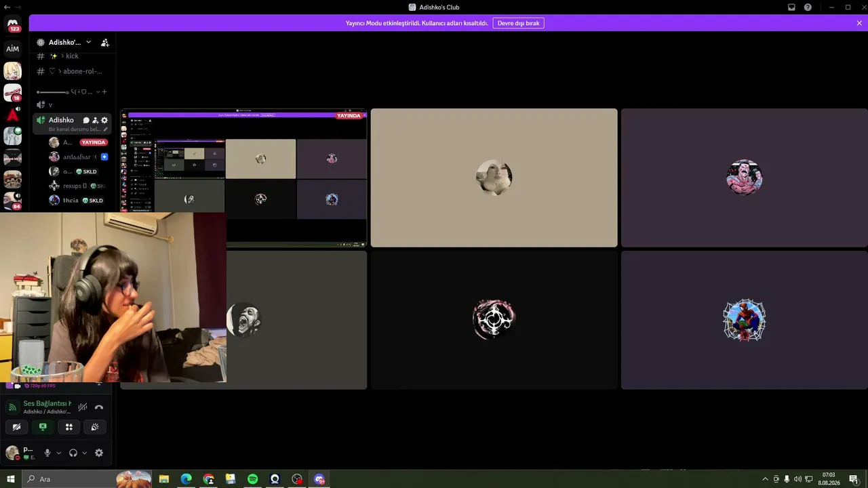Image resolution: width=868 pixels, height=488 pixels.
Task: Toggle noise suppression icon
Action: tap(82, 407)
